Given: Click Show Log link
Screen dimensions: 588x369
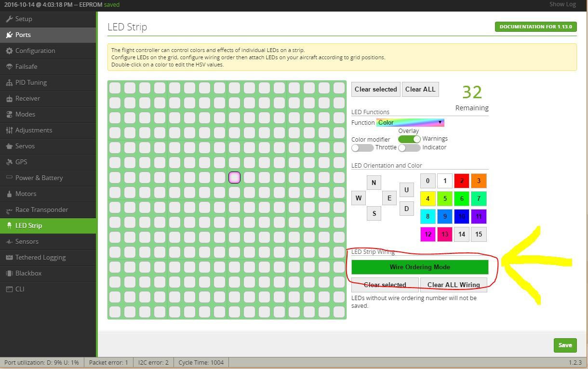Looking at the screenshot, I should 562,4.
